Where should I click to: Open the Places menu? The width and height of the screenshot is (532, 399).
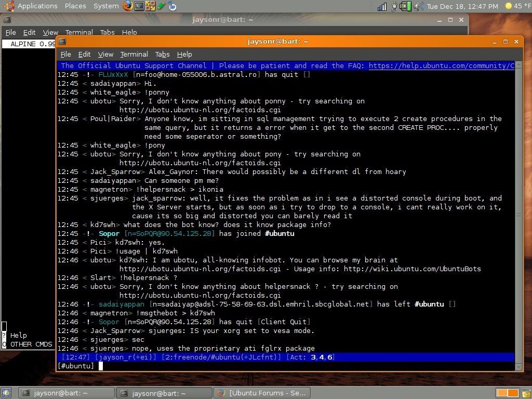[x=75, y=6]
